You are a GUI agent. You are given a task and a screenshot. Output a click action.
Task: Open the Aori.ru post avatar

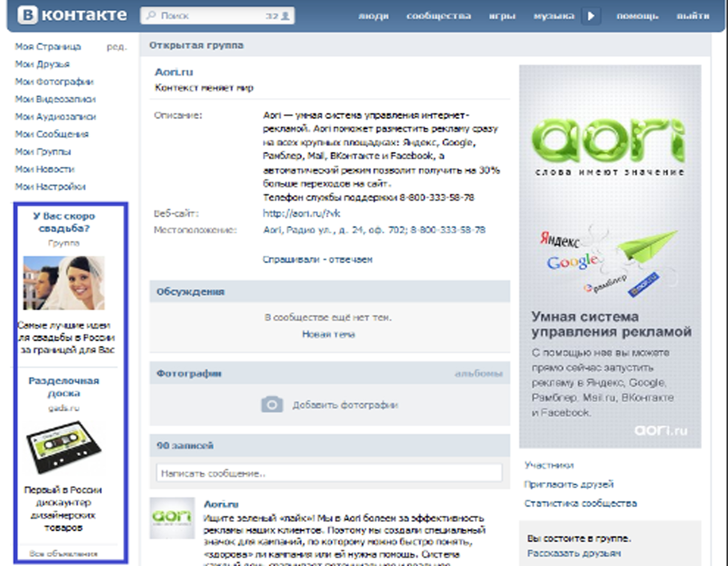point(172,518)
